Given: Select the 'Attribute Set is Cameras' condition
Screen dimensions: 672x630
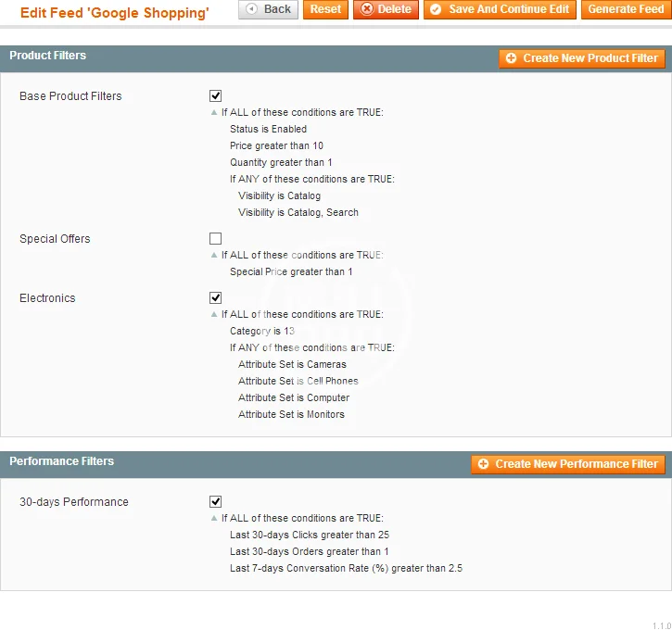Looking at the screenshot, I should pyautogui.click(x=292, y=365).
